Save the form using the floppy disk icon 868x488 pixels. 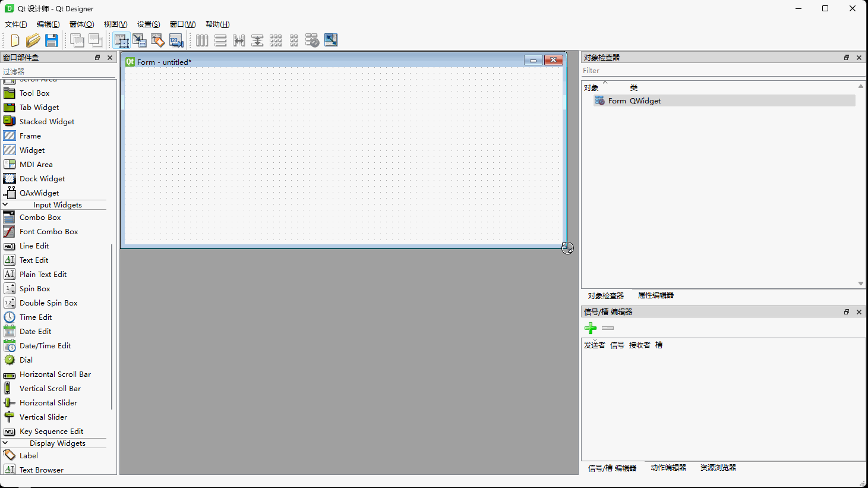click(x=52, y=40)
